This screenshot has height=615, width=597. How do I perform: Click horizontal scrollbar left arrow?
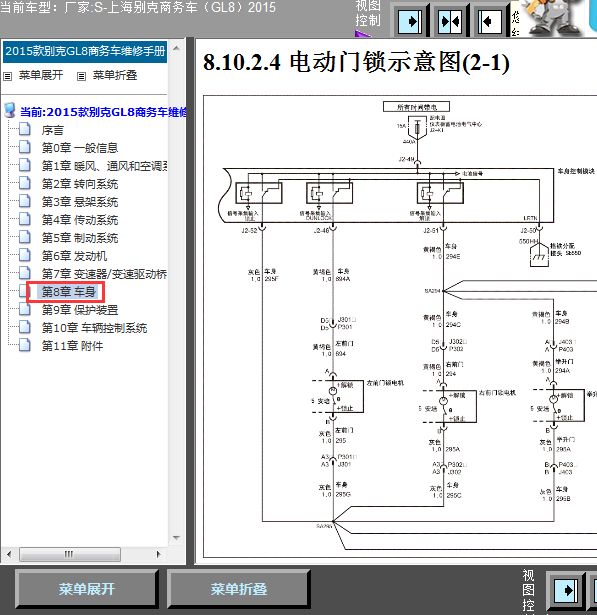click(9, 554)
